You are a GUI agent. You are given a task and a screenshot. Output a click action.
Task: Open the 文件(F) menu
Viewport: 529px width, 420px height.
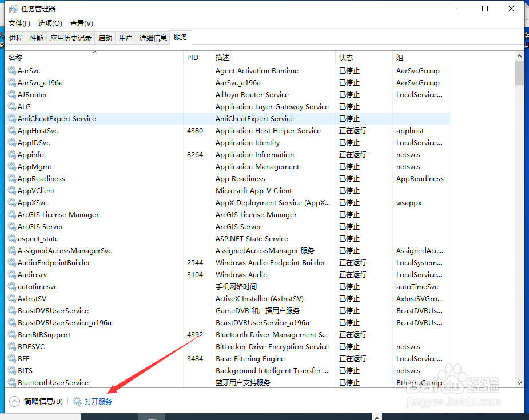tap(19, 23)
